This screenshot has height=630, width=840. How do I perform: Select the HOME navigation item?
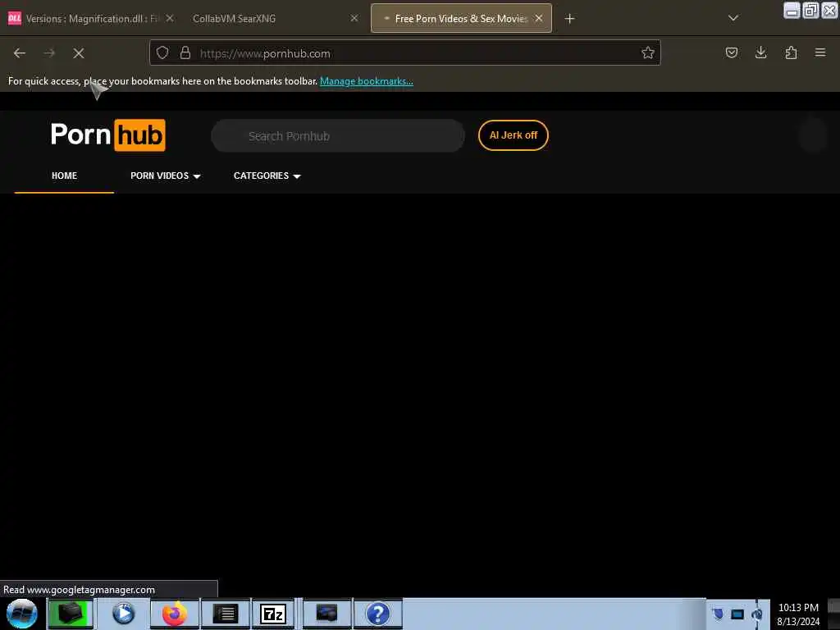tap(64, 176)
